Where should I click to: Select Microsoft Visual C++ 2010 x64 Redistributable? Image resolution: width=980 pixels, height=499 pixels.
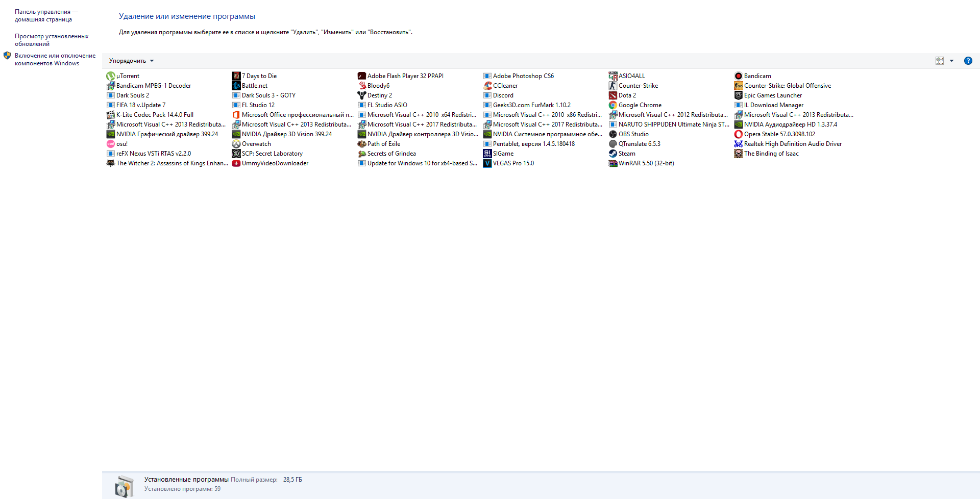coord(417,115)
